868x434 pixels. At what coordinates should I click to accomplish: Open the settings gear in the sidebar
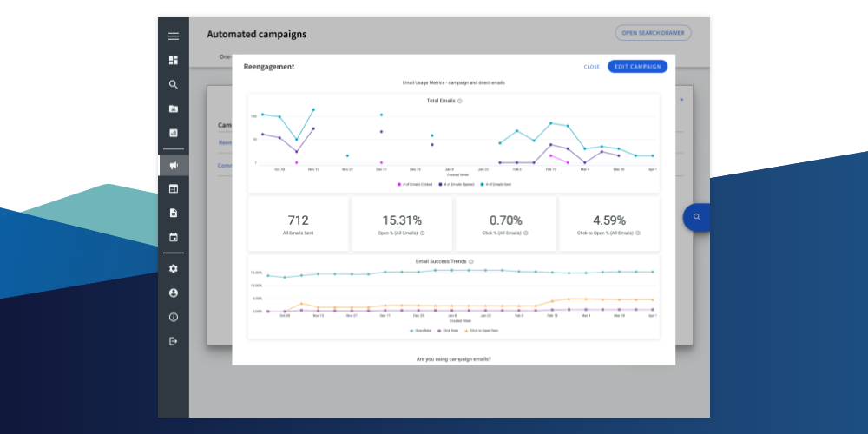click(x=174, y=269)
